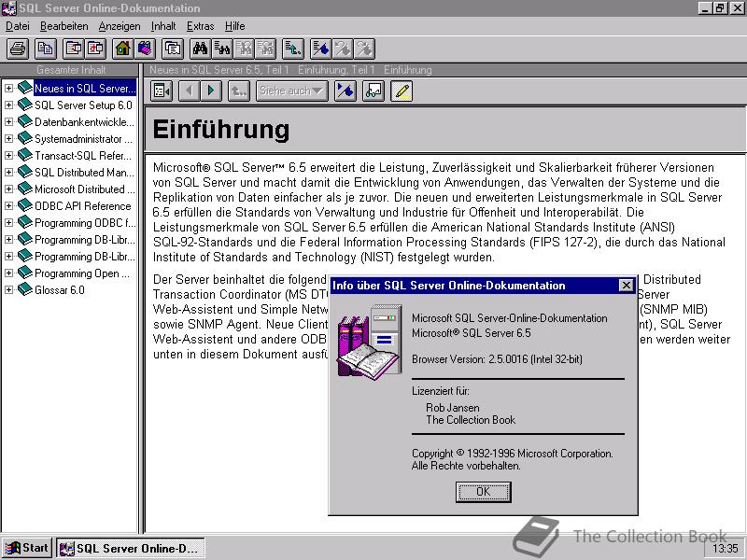Click the green up-level arrow icon in main toolbar
This screenshot has height=560, width=747.
[293, 49]
